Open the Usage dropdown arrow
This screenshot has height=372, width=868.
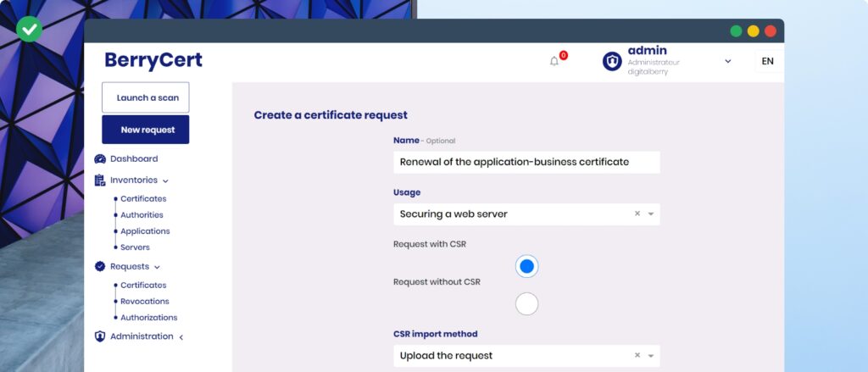[651, 214]
